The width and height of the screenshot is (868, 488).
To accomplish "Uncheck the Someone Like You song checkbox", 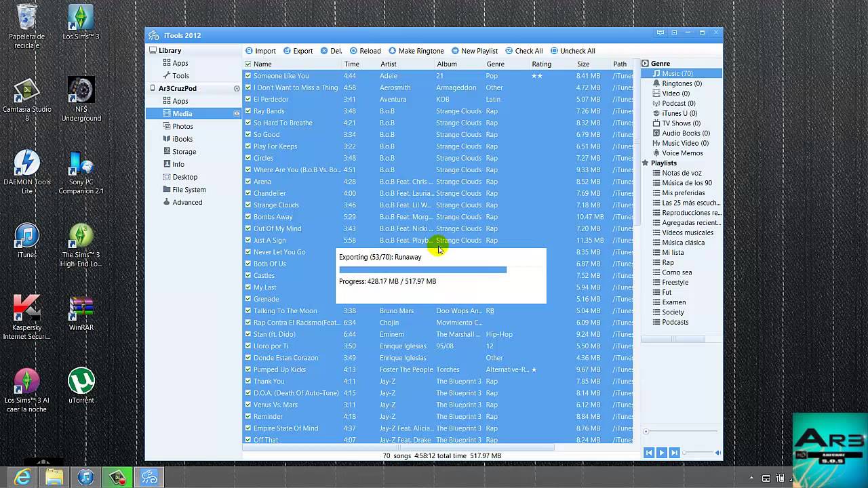I will tap(248, 76).
